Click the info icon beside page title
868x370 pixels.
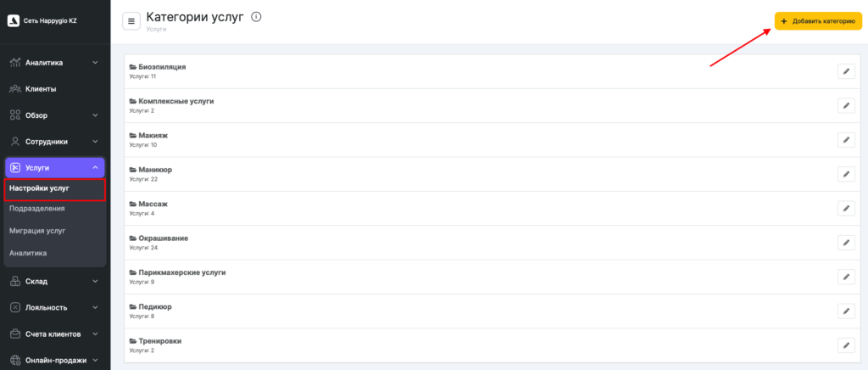click(256, 16)
